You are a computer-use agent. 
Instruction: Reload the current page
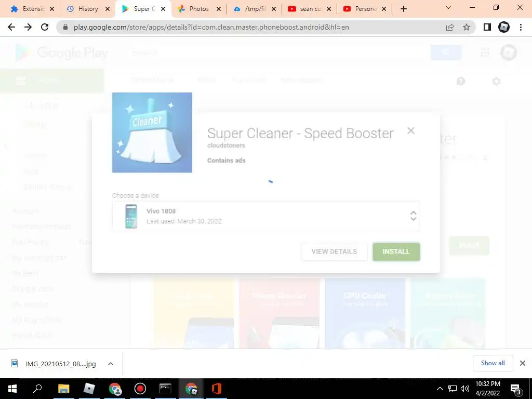(45, 27)
